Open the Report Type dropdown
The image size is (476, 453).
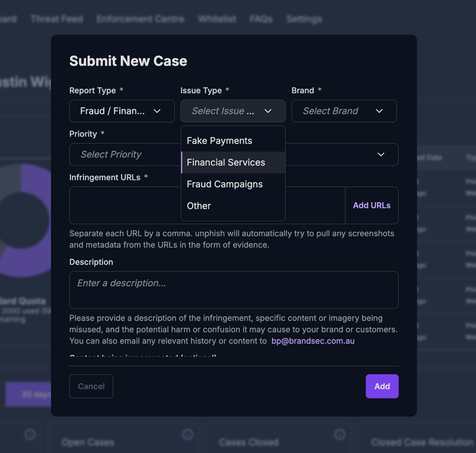click(121, 111)
